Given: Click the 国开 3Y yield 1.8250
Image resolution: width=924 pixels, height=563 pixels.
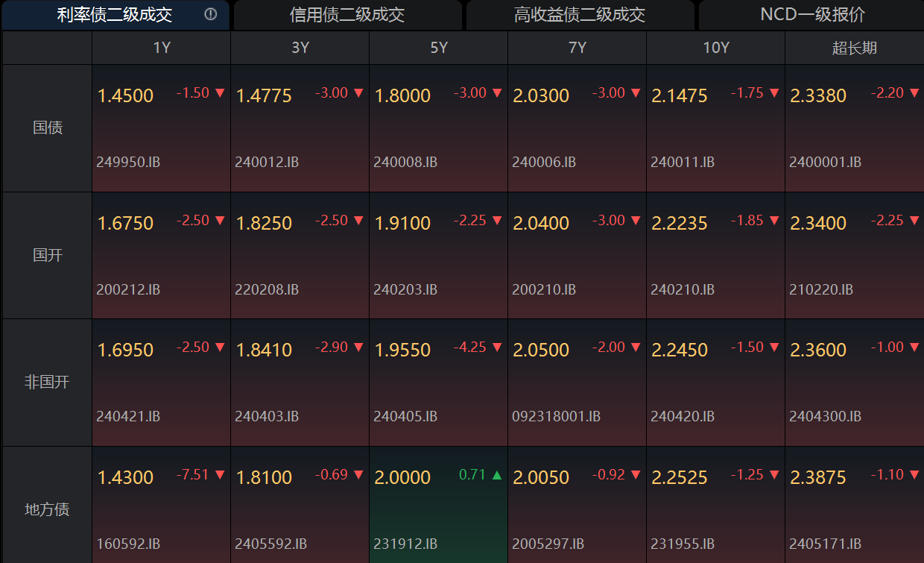Looking at the screenshot, I should tap(264, 223).
